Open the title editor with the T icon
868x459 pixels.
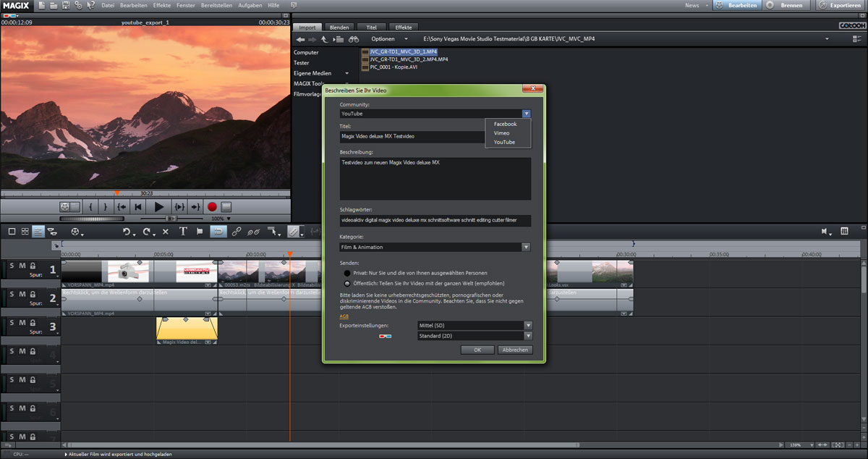pos(183,232)
